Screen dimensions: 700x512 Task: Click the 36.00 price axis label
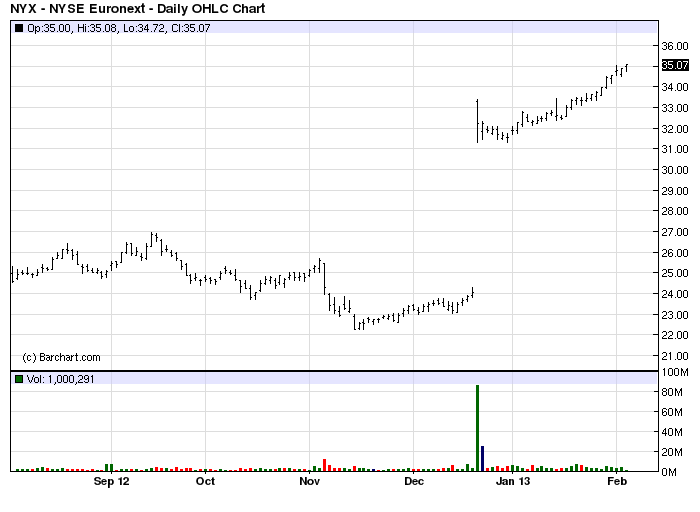pos(675,46)
